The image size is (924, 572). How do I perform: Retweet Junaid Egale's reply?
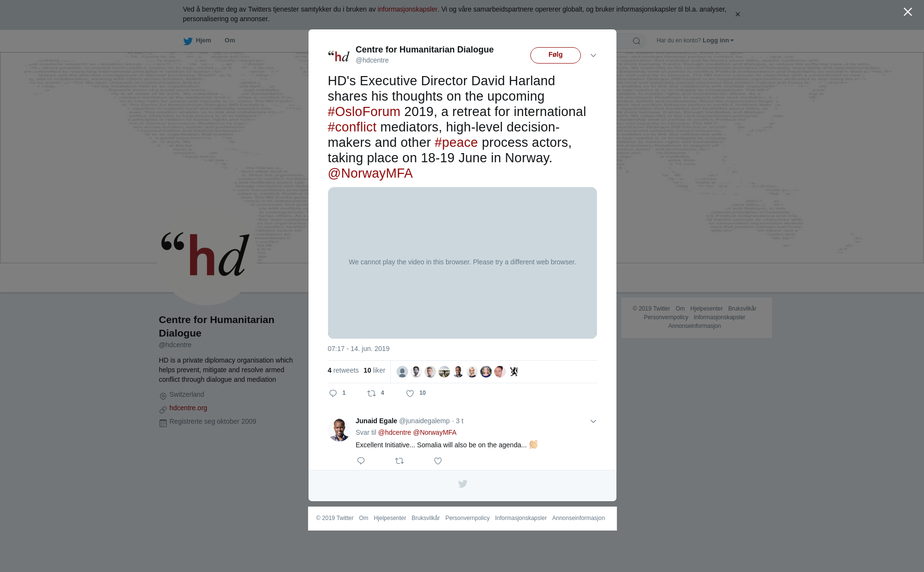click(399, 461)
